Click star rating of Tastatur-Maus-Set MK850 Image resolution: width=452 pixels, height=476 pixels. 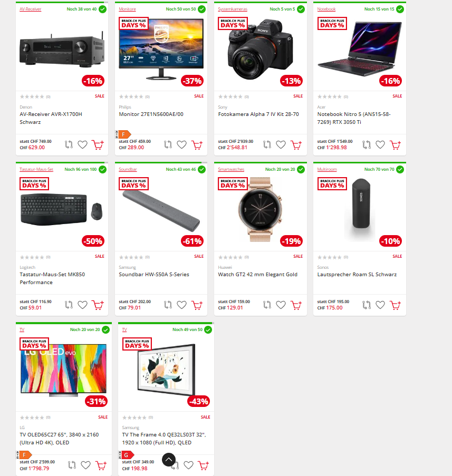click(x=32, y=257)
